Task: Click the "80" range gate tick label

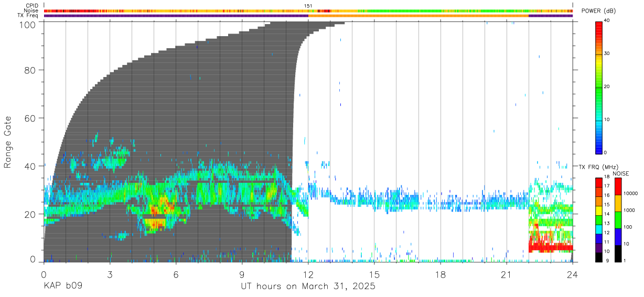Action: coord(29,70)
